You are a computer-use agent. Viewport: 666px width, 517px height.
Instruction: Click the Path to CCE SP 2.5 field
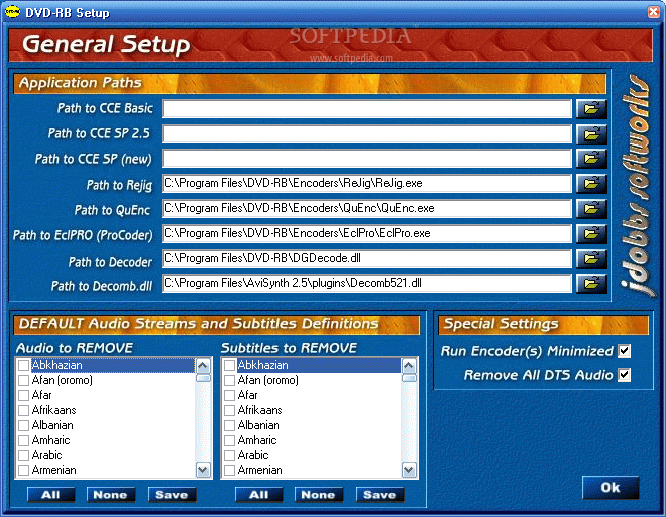pos(367,134)
